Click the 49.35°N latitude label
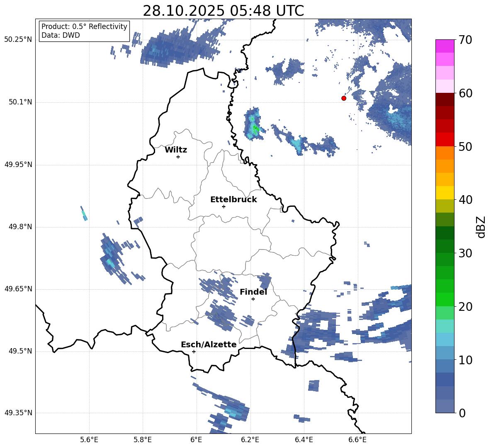The width and height of the screenshot is (491, 448). pyautogui.click(x=18, y=413)
